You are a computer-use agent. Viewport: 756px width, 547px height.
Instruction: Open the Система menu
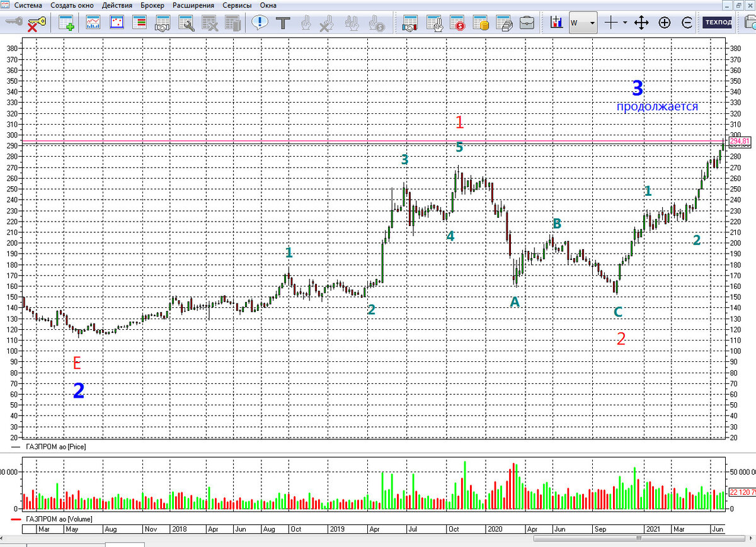[29, 5]
